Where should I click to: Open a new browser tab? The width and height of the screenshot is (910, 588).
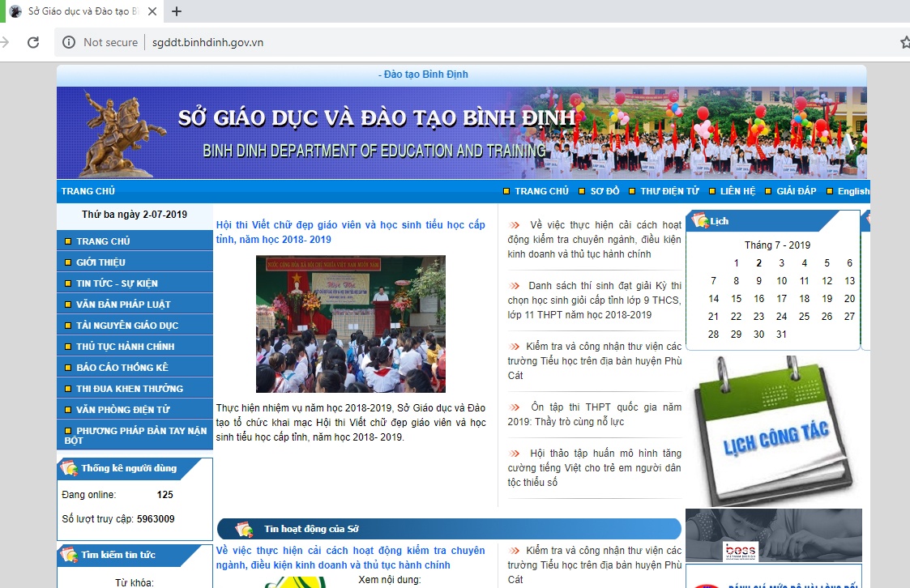pyautogui.click(x=176, y=12)
